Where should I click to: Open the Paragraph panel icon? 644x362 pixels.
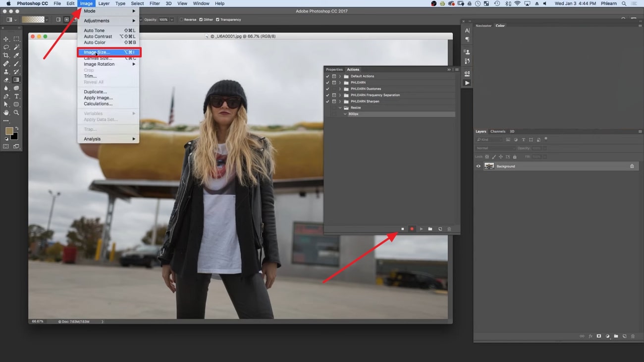467,39
